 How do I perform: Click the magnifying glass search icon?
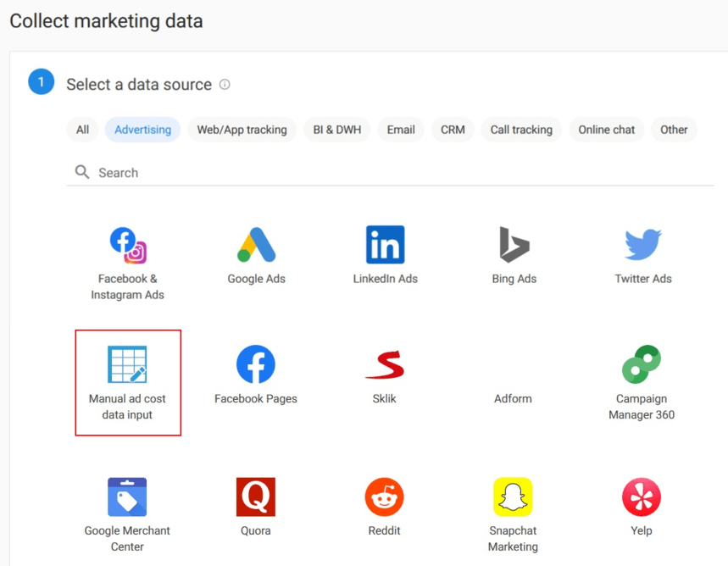[x=82, y=172]
